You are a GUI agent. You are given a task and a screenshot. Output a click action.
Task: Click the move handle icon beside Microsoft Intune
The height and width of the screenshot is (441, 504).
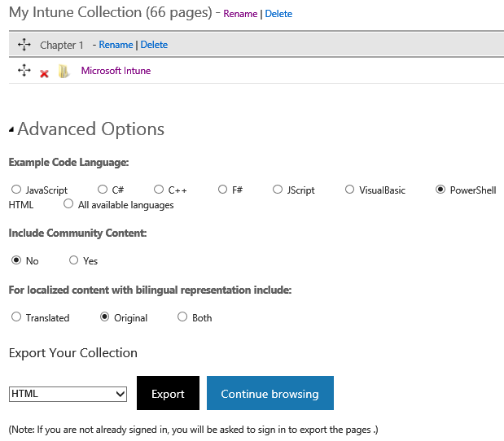coord(24,72)
